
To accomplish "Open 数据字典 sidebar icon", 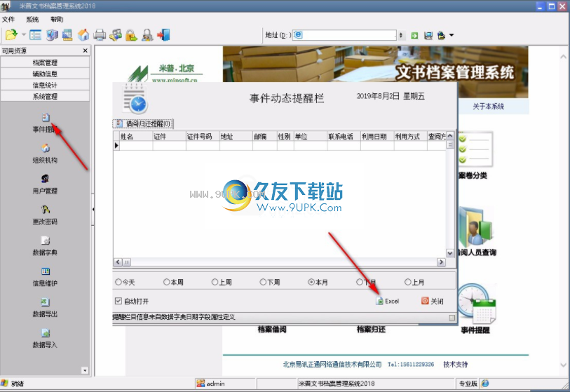I will pos(45,246).
